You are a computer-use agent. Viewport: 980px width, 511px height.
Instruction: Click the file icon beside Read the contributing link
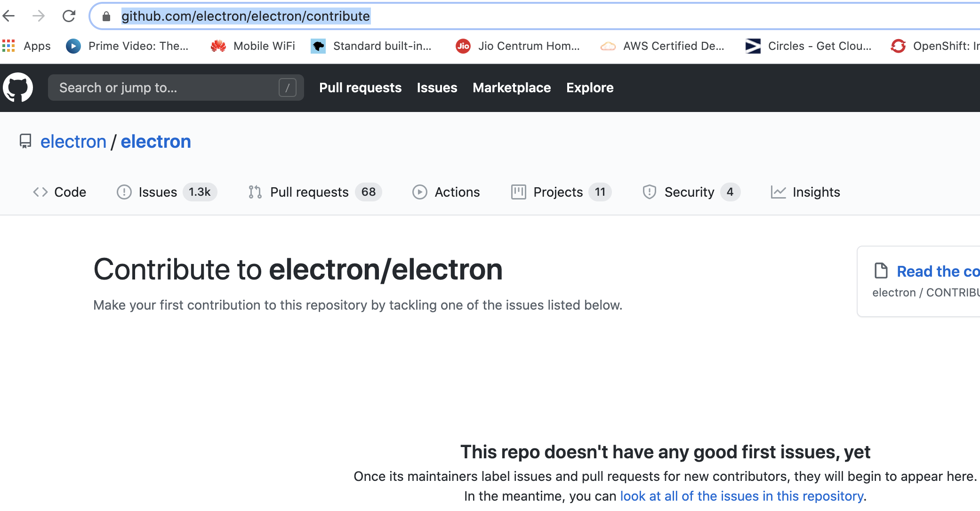[881, 271]
